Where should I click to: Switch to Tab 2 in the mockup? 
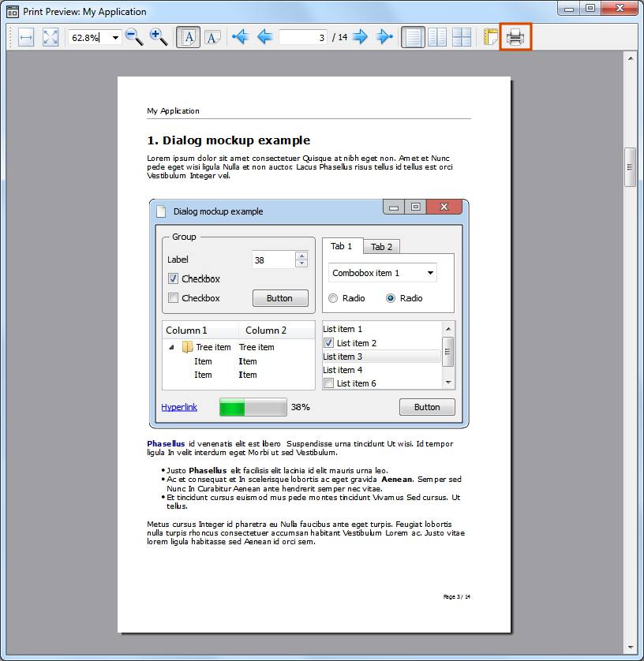pos(382,247)
